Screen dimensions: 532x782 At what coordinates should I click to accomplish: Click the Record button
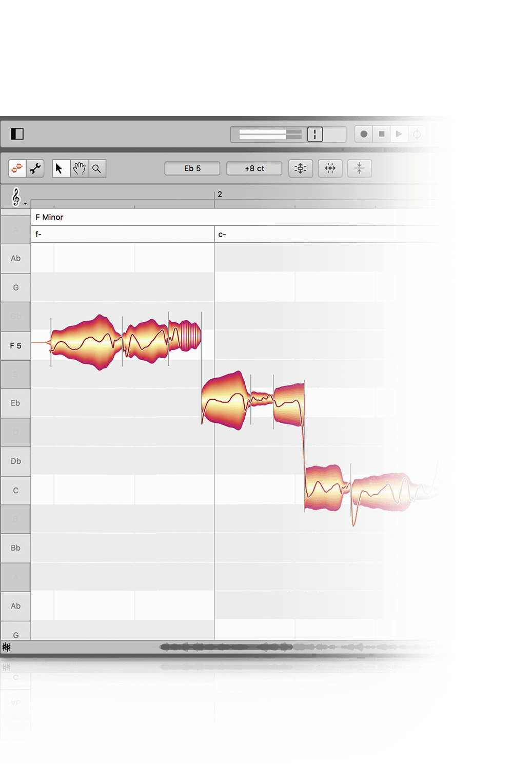point(364,134)
